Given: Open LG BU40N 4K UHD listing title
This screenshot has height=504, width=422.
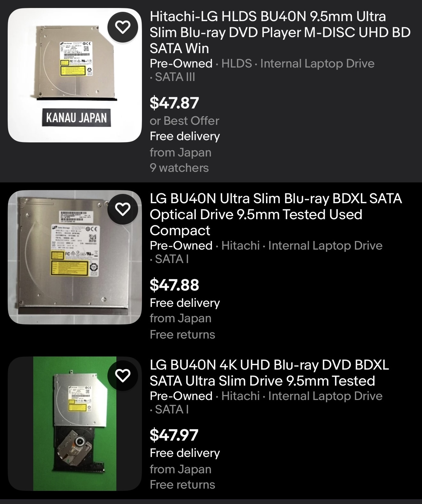Looking at the screenshot, I should tap(269, 372).
